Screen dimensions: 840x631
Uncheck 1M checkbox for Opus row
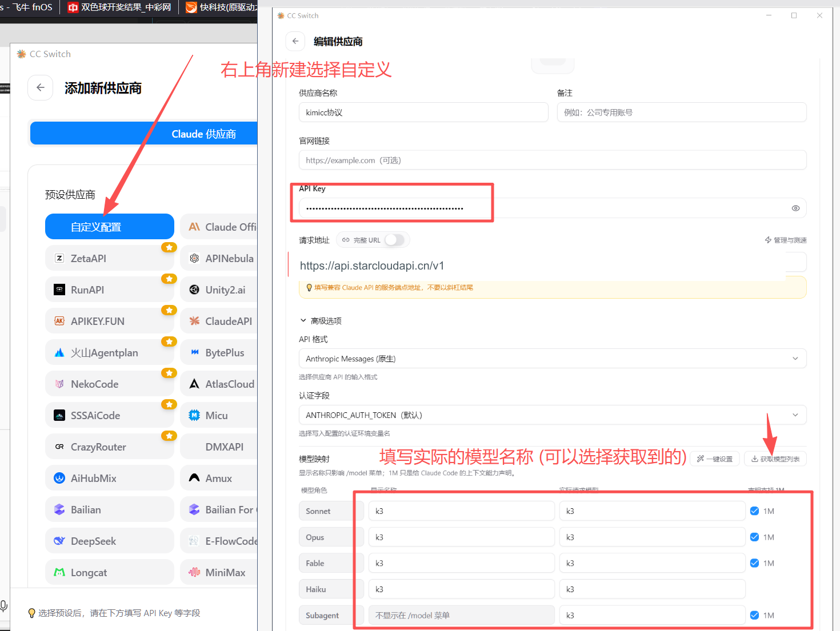click(754, 537)
